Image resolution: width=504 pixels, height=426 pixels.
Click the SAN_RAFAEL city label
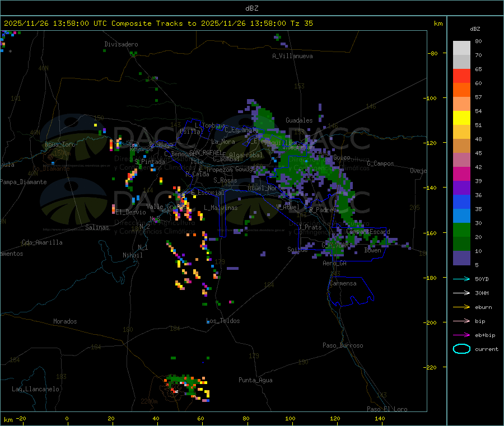(x=205, y=152)
